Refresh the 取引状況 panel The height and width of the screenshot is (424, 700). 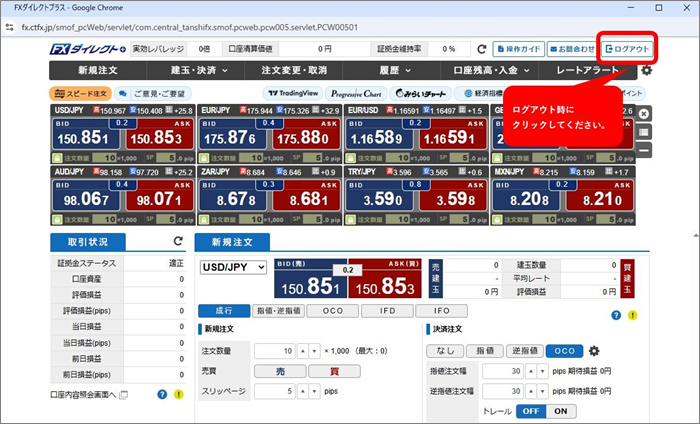point(178,242)
